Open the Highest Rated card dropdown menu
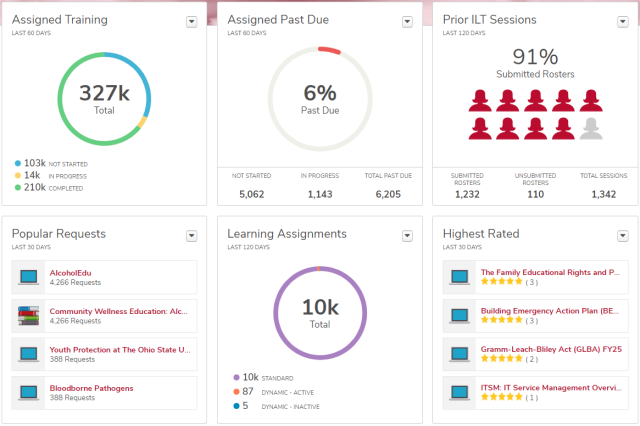 click(x=622, y=236)
